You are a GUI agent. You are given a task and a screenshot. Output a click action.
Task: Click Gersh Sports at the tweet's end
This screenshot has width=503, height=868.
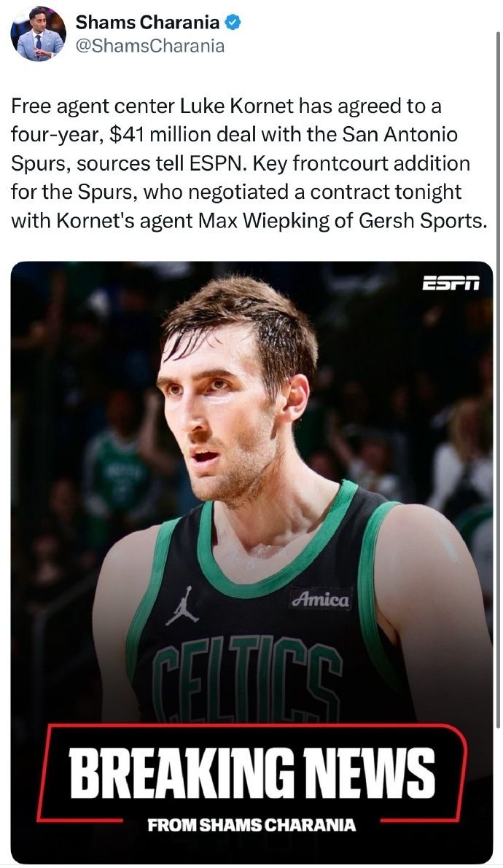coord(424,221)
